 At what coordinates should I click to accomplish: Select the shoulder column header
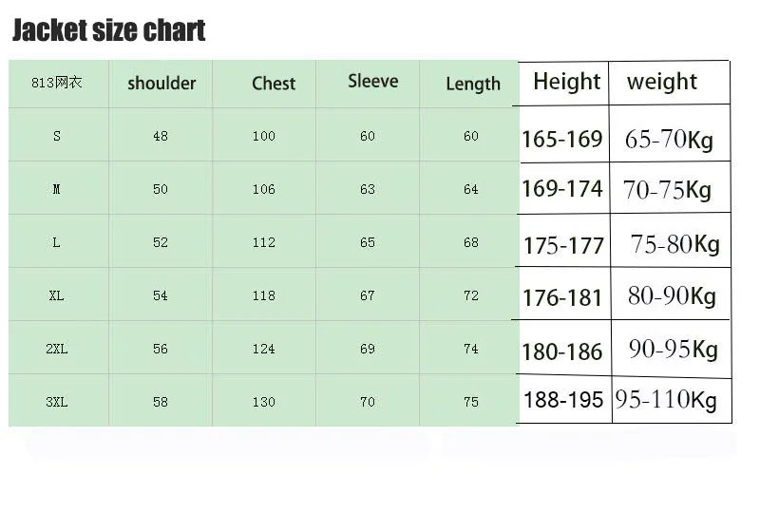click(161, 84)
